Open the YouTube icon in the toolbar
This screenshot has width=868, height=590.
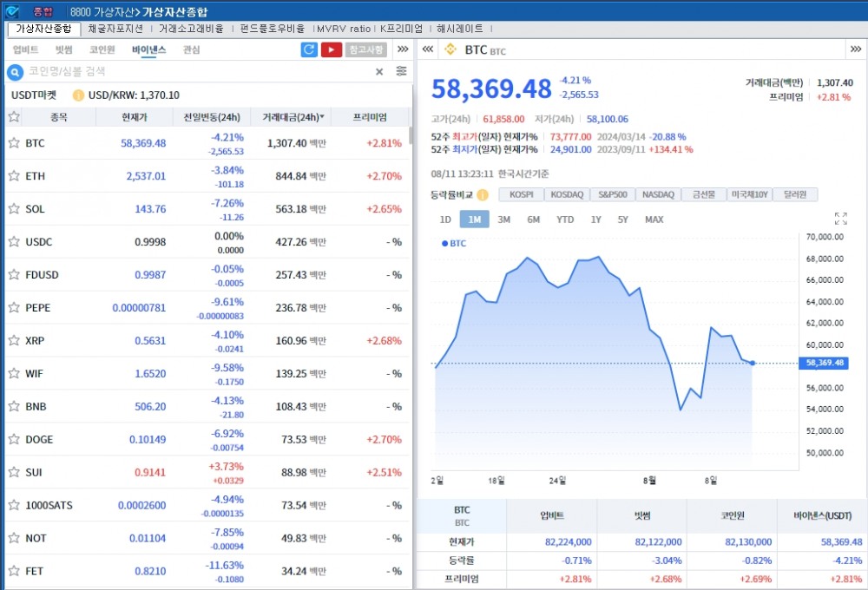[331, 49]
